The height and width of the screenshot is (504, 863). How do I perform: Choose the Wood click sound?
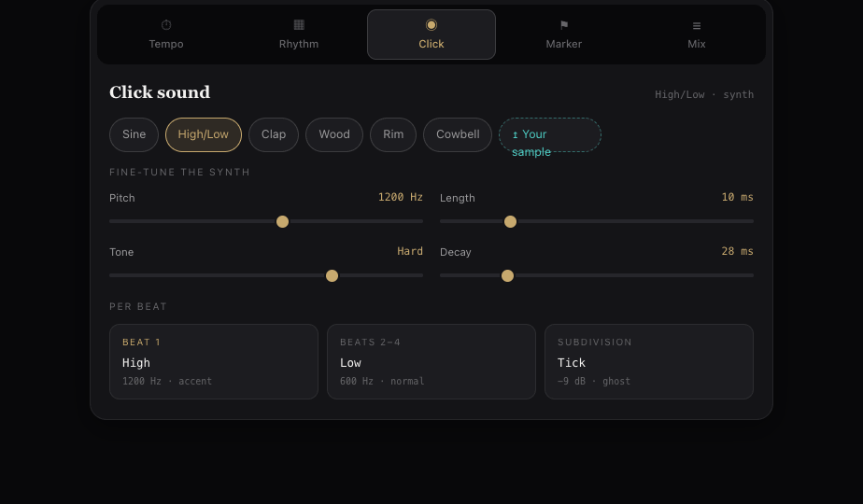pyautogui.click(x=334, y=134)
